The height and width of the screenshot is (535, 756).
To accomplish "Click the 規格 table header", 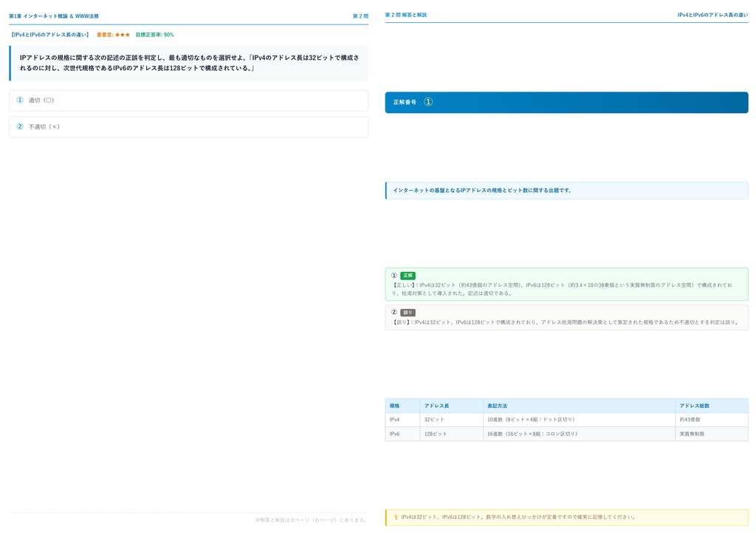I will (402, 406).
